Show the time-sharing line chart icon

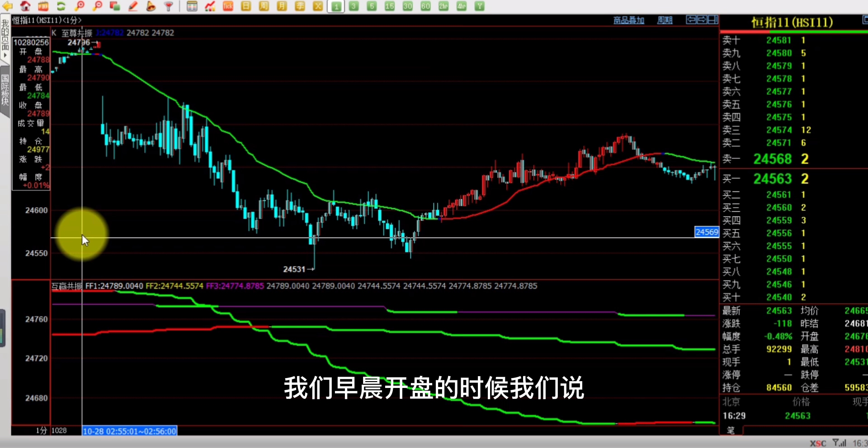coord(210,6)
